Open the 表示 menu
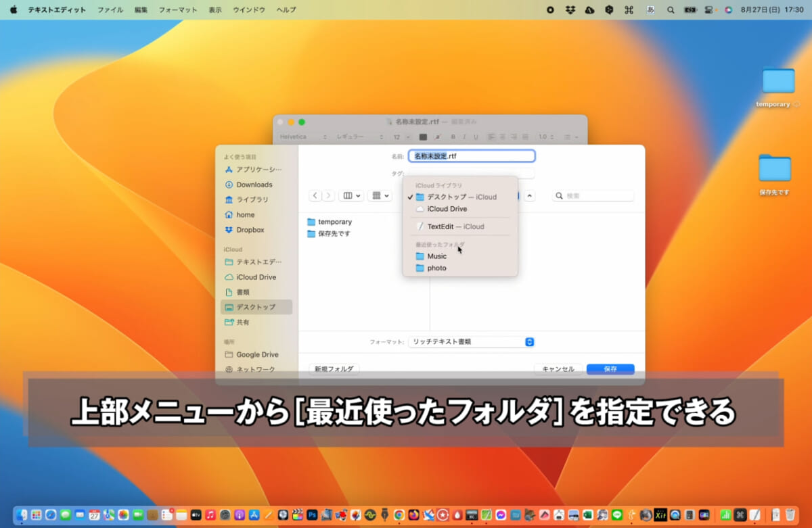The image size is (812, 528). point(215,9)
